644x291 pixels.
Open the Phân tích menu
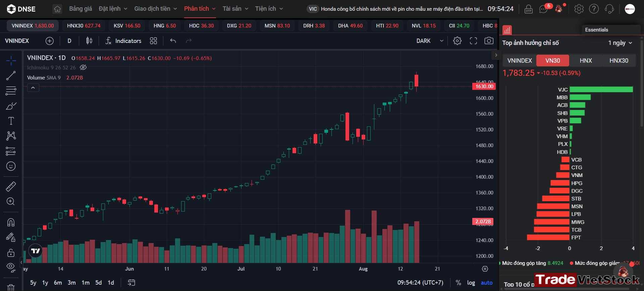(200, 9)
